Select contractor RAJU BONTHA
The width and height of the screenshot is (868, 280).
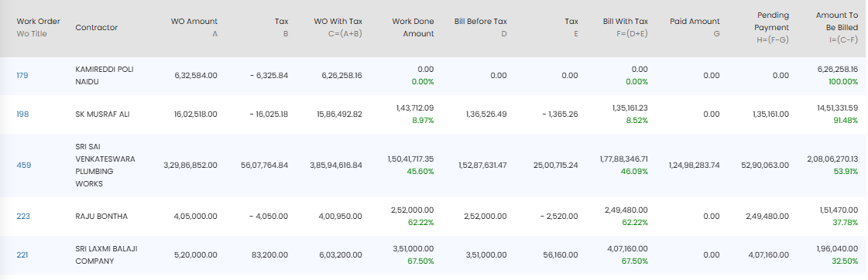coord(101,217)
